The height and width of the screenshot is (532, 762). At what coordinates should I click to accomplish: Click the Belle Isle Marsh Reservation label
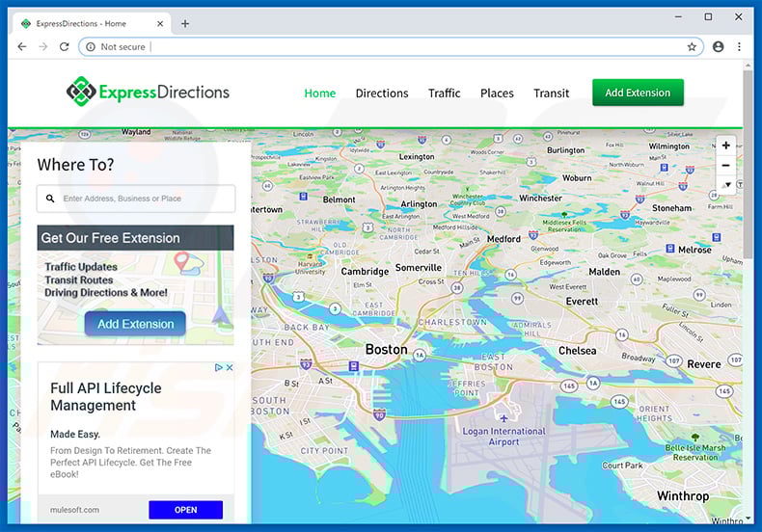point(694,452)
